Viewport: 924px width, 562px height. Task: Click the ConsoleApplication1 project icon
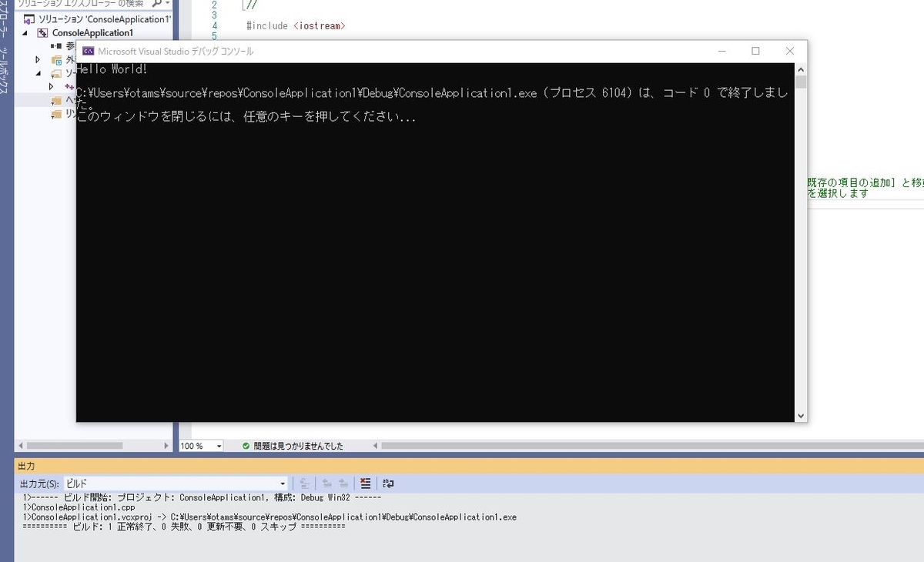(42, 32)
